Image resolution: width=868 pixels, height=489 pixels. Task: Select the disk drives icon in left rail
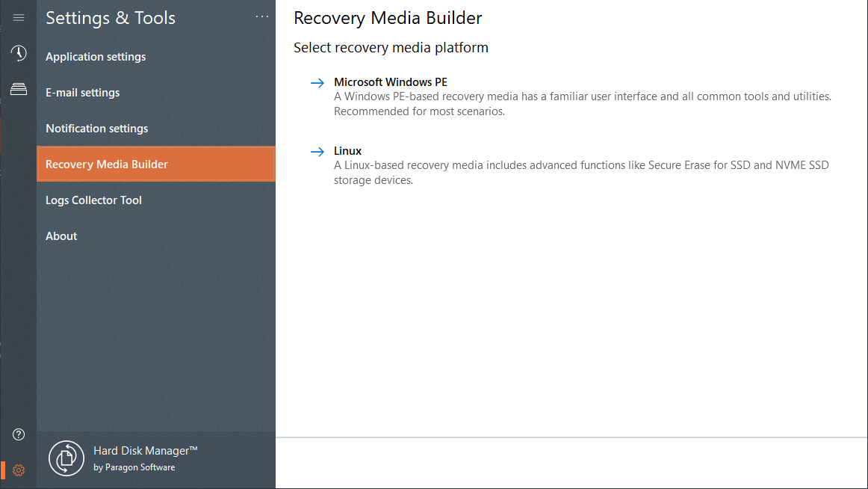tap(19, 90)
